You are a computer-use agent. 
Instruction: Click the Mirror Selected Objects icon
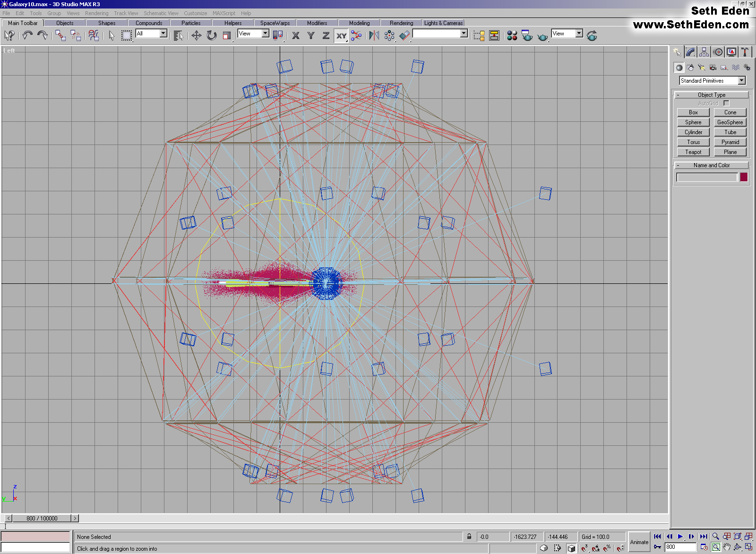(x=374, y=36)
